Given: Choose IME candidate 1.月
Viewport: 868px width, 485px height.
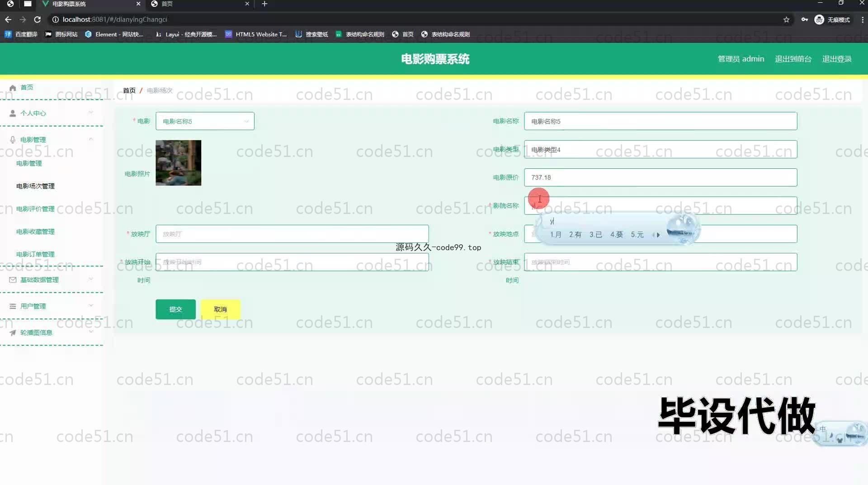Looking at the screenshot, I should (556, 234).
